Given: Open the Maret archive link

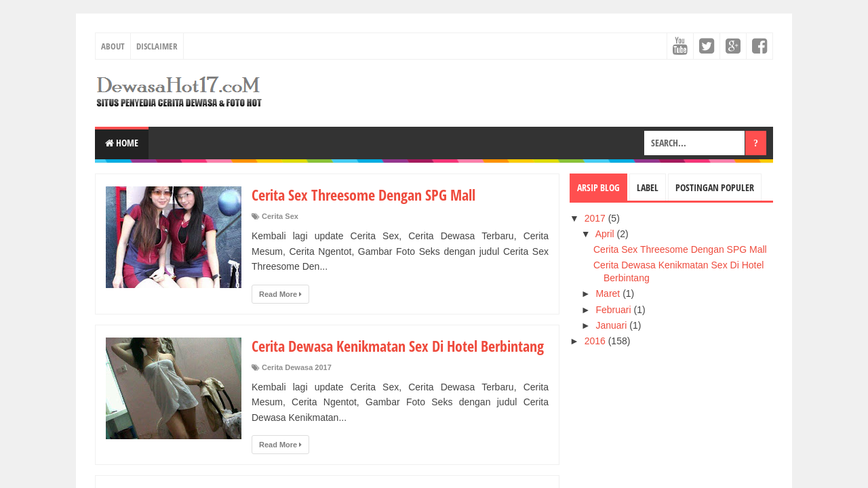Looking at the screenshot, I should 608,293.
